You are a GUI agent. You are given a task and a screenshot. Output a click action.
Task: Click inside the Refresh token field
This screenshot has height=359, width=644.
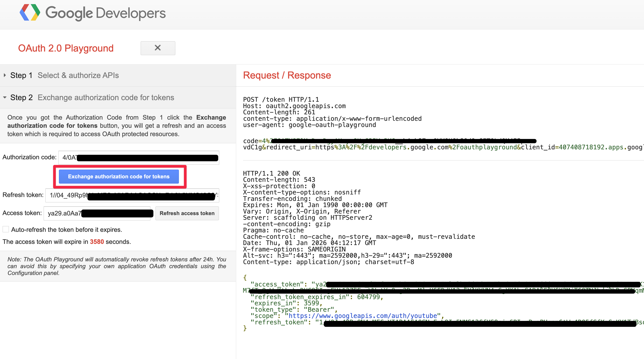(x=132, y=195)
